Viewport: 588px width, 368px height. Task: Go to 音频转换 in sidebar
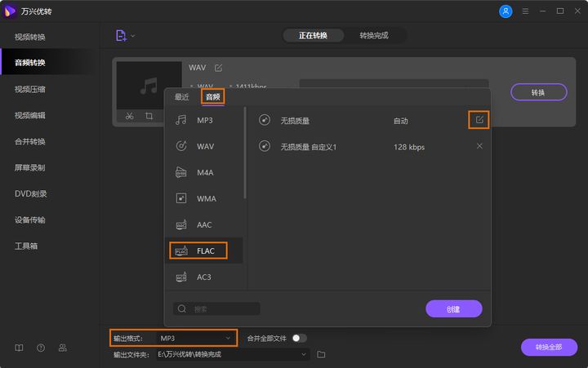tap(30, 63)
